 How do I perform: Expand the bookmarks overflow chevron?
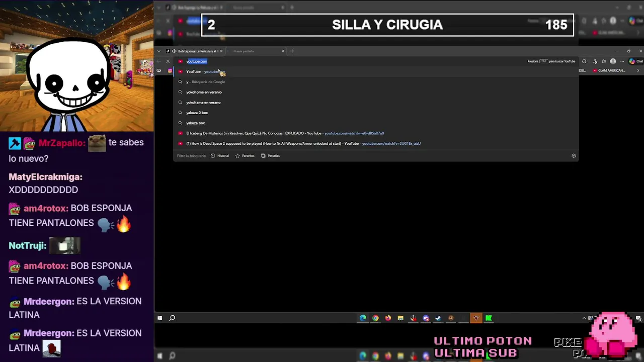click(x=638, y=70)
